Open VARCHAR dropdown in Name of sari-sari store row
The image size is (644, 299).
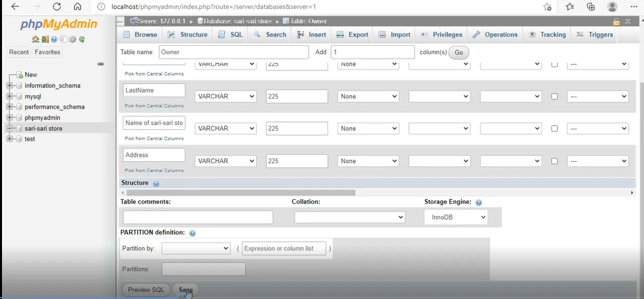(x=225, y=129)
